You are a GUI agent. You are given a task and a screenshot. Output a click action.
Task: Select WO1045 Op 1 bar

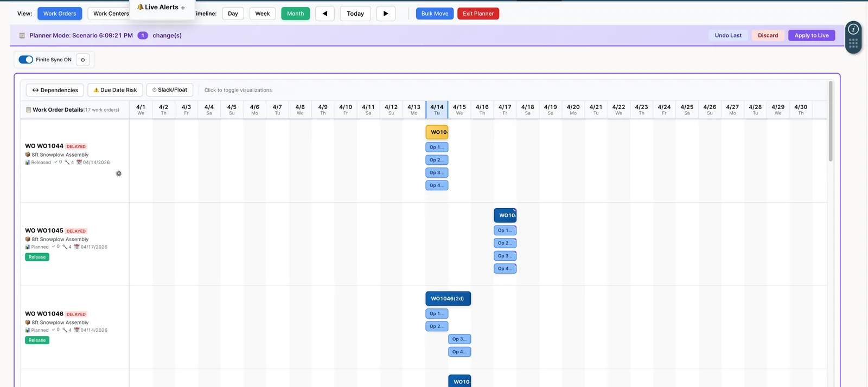[x=505, y=230]
